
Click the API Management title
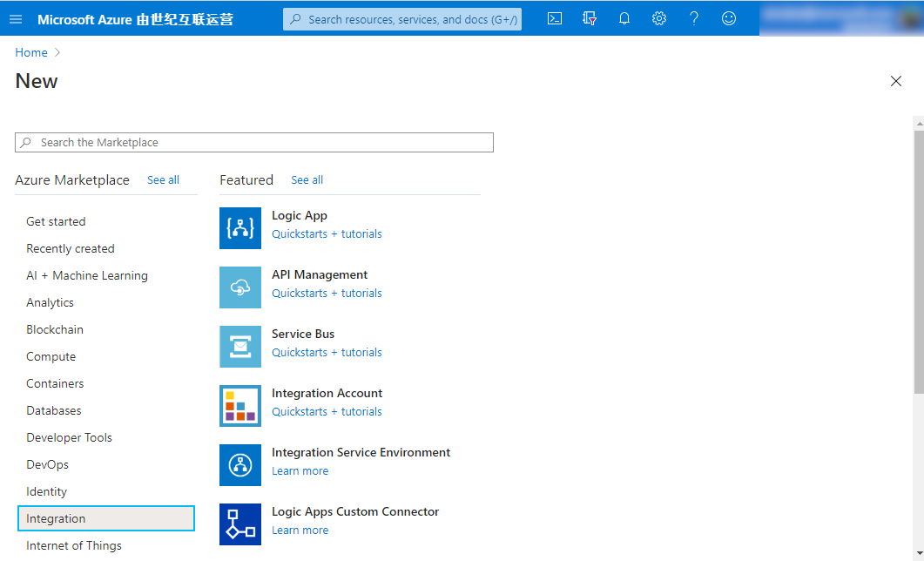[x=320, y=274]
